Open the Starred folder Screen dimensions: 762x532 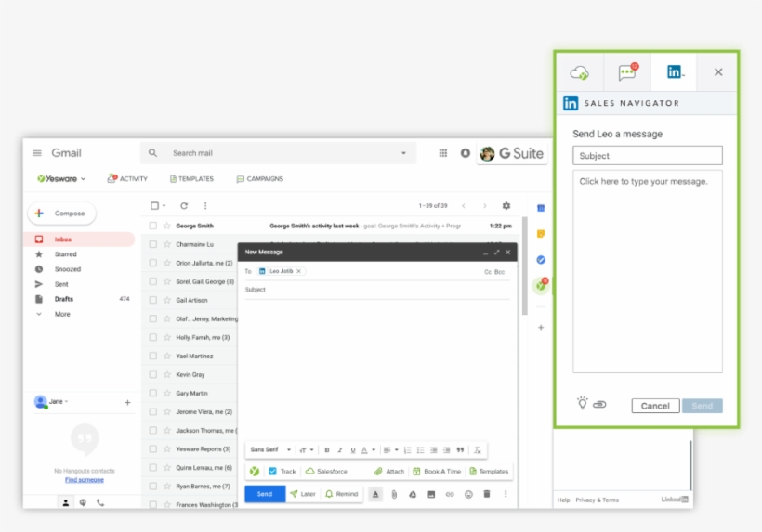[x=65, y=254]
